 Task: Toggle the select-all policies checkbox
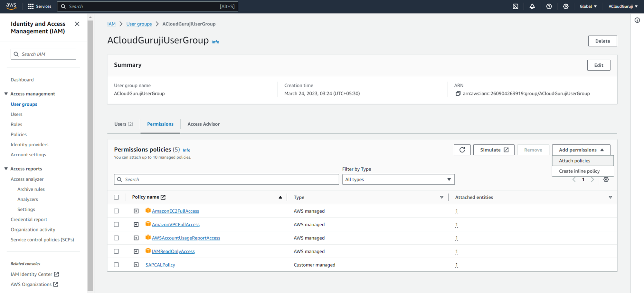[x=117, y=197]
